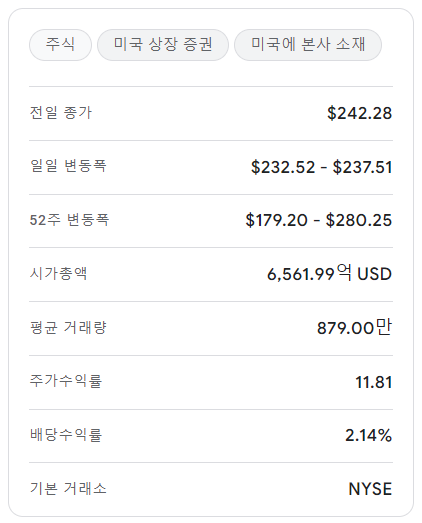The width and height of the screenshot is (422, 523).
Task: Select the $232.52 - $237.51 day range
Action: coord(322,167)
